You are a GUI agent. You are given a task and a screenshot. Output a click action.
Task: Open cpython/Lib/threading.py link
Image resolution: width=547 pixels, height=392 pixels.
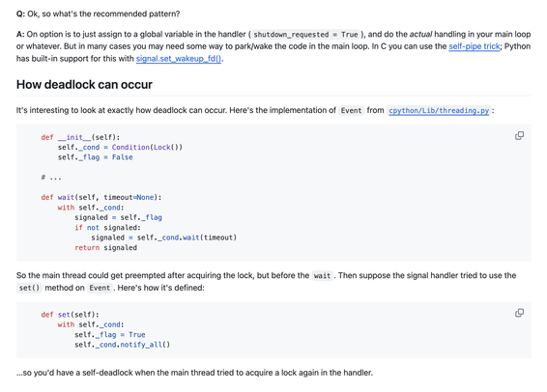click(439, 110)
